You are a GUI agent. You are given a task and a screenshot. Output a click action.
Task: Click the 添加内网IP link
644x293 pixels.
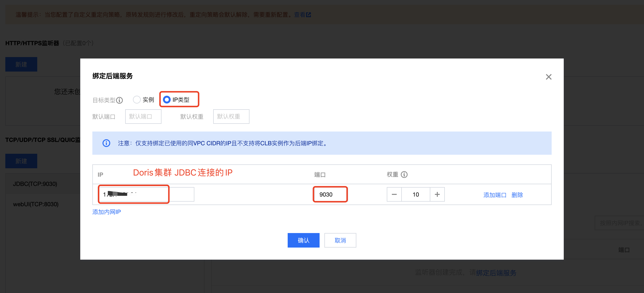click(107, 212)
